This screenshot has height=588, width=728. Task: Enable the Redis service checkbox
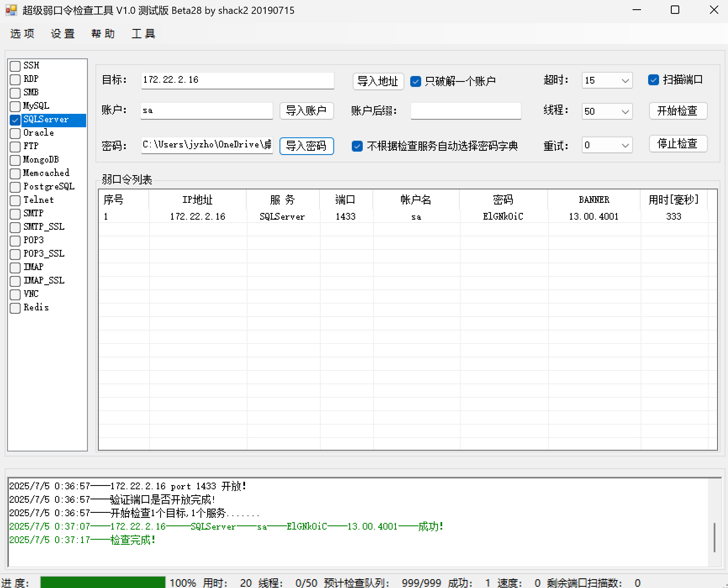click(15, 308)
